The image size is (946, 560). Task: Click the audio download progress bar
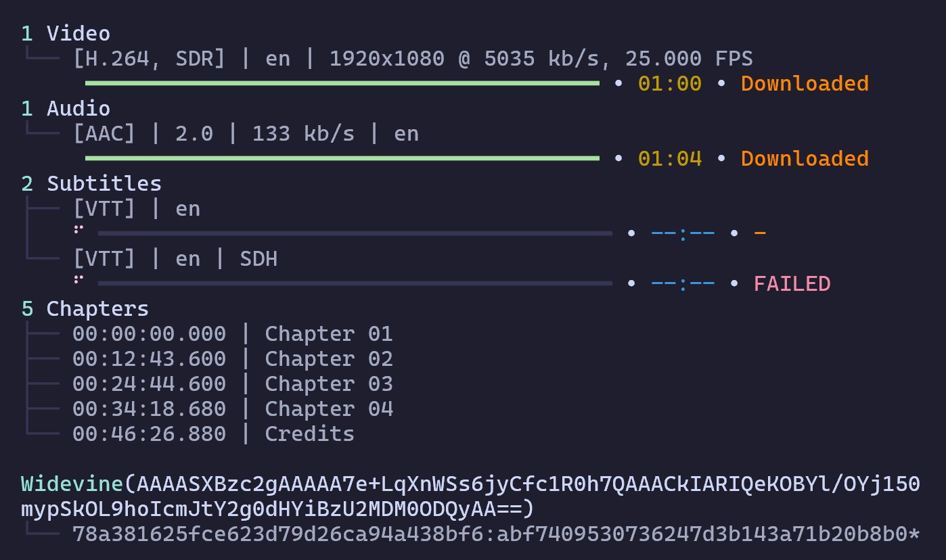(x=342, y=158)
